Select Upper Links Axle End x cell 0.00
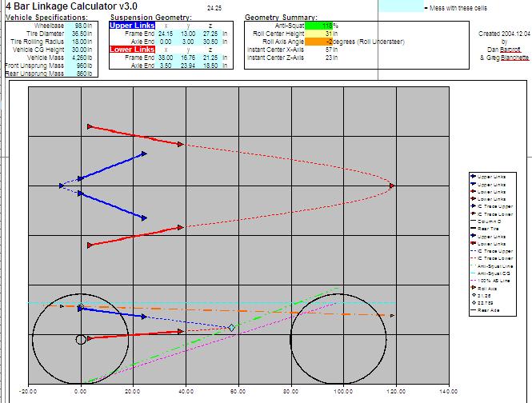Screen dimensions: 532x403 pyautogui.click(x=166, y=42)
